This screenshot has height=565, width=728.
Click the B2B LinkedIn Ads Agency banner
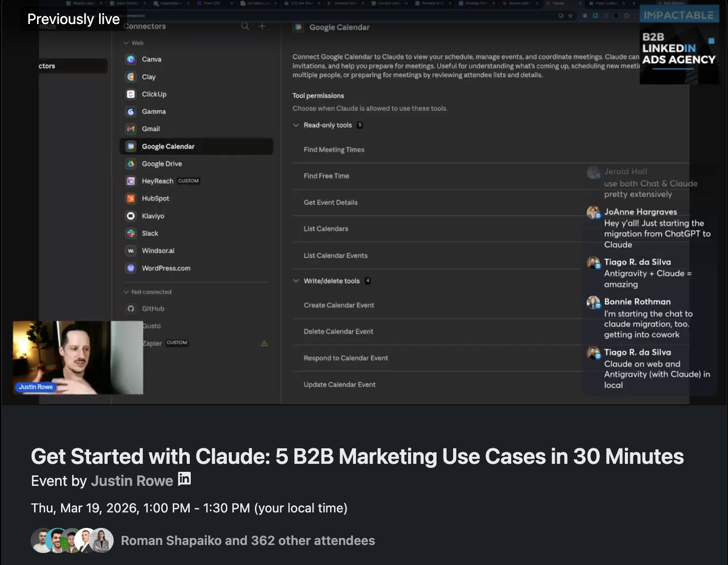coord(679,54)
